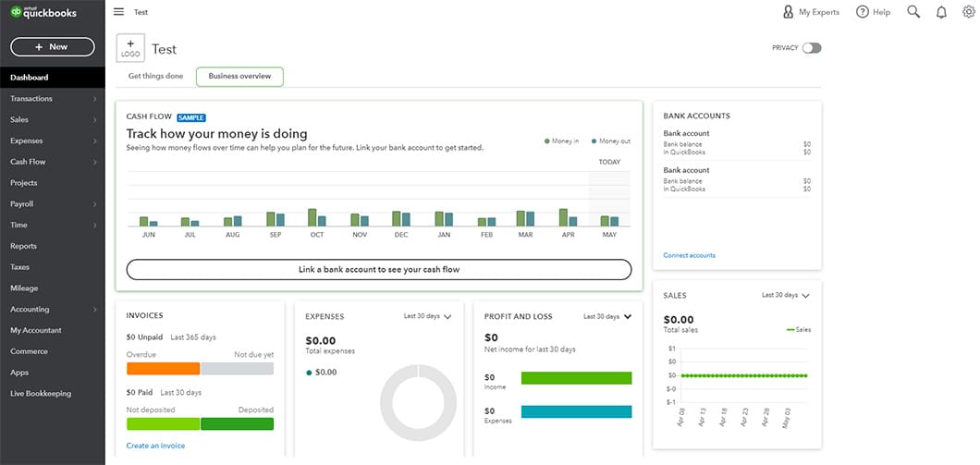980x465 pixels.
Task: Click the TODAY label on chart
Action: (x=609, y=162)
